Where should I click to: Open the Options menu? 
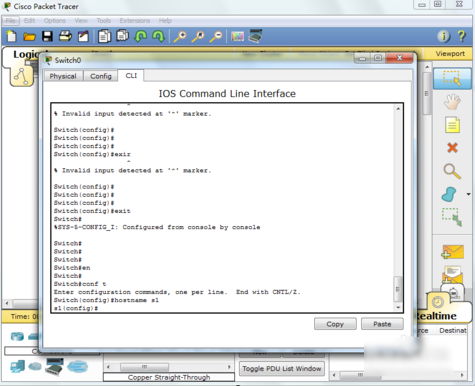55,21
